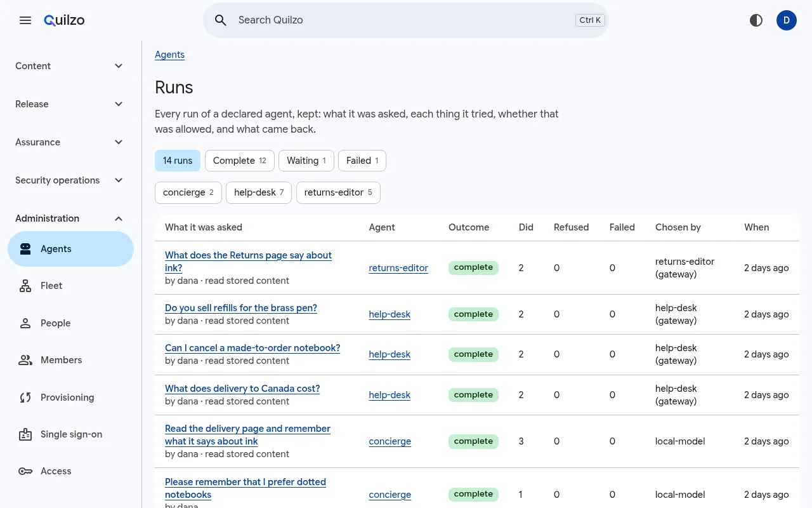
Task: Expand the Security operations section
Action: coord(70,180)
